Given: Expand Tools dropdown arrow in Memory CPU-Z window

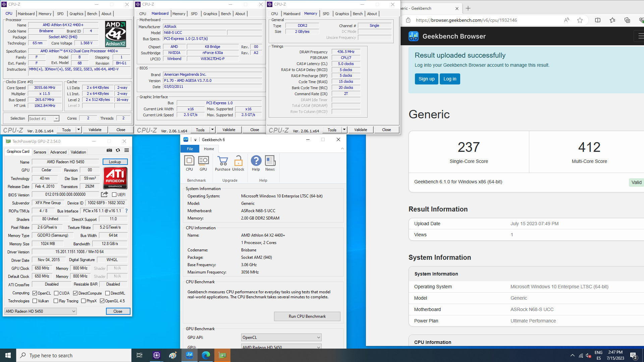Looking at the screenshot, I should (x=344, y=130).
